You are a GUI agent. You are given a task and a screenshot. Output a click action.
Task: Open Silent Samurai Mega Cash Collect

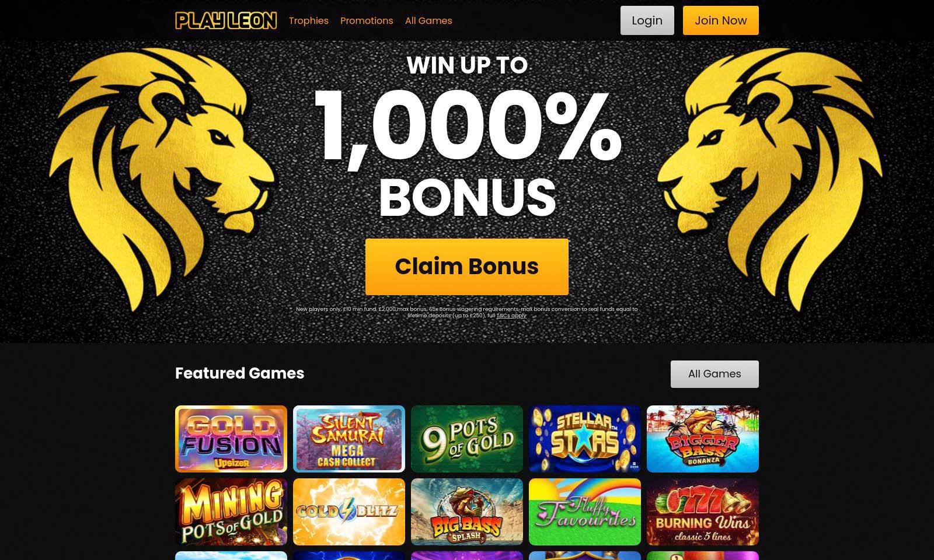(x=349, y=439)
